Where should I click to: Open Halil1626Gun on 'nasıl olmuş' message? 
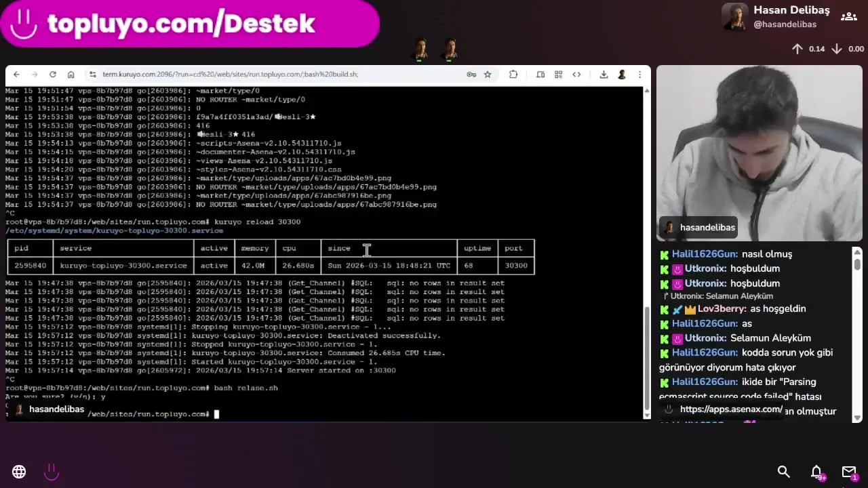[x=705, y=254]
